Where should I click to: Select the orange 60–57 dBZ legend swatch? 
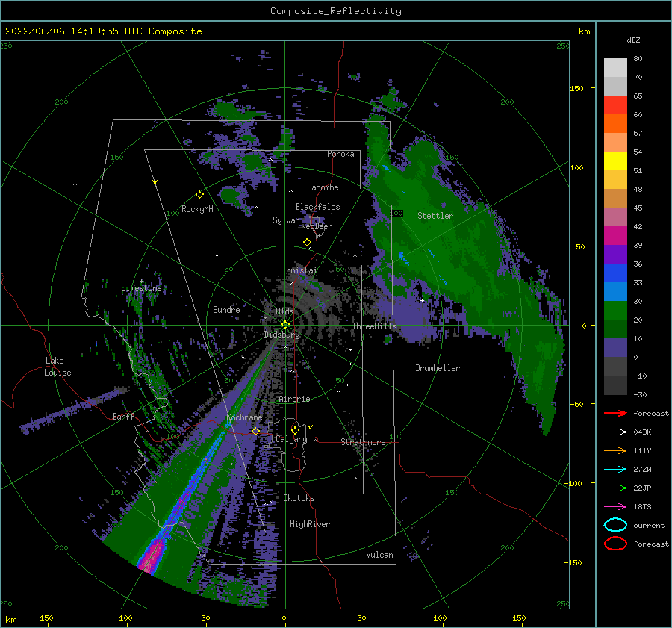click(x=615, y=123)
